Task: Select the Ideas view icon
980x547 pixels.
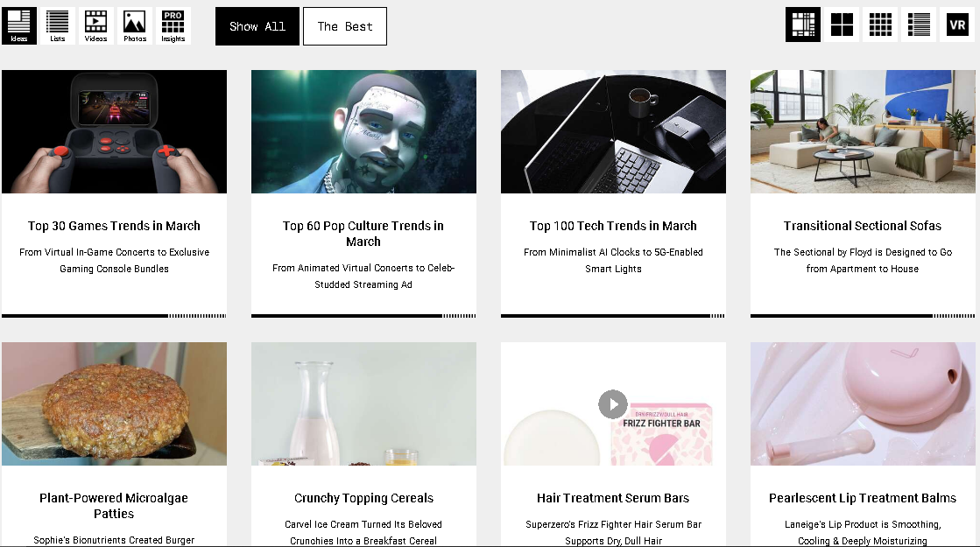Action: (x=19, y=25)
